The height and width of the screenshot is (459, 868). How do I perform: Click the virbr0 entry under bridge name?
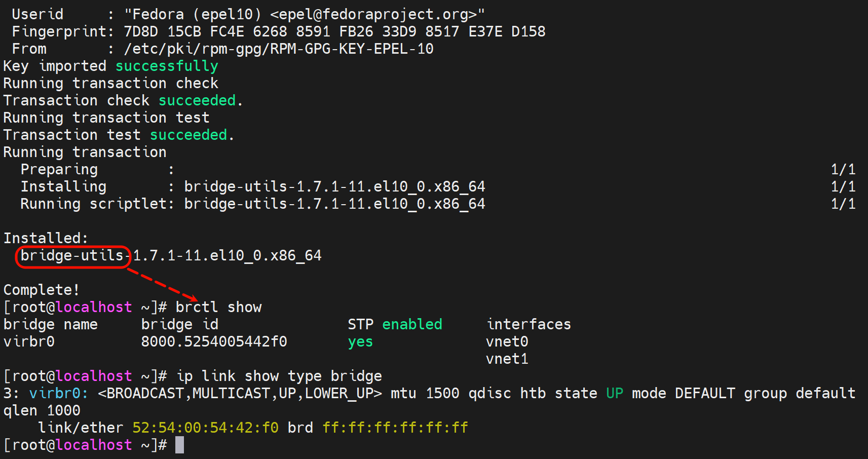pyautogui.click(x=29, y=341)
